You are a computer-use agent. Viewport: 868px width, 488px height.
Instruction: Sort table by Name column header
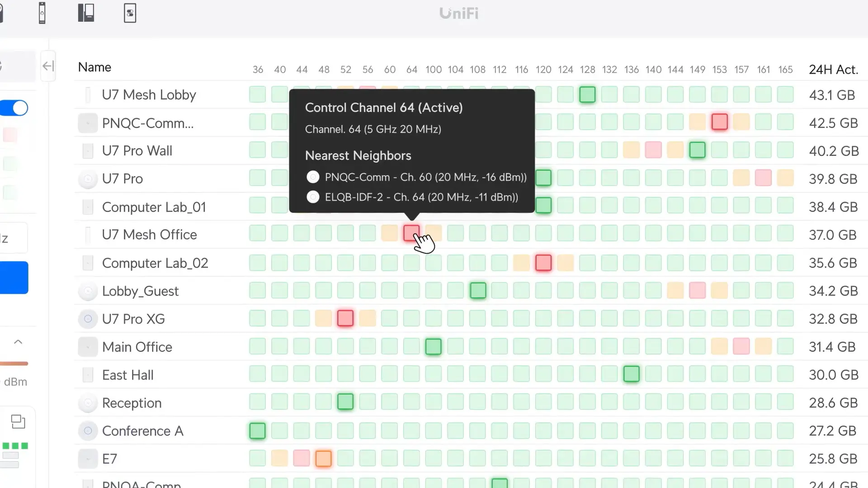94,67
